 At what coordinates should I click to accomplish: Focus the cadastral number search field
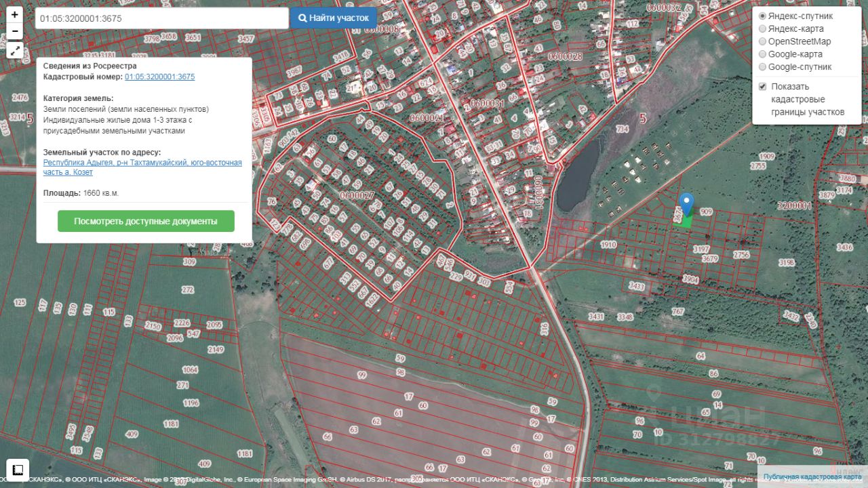point(161,18)
